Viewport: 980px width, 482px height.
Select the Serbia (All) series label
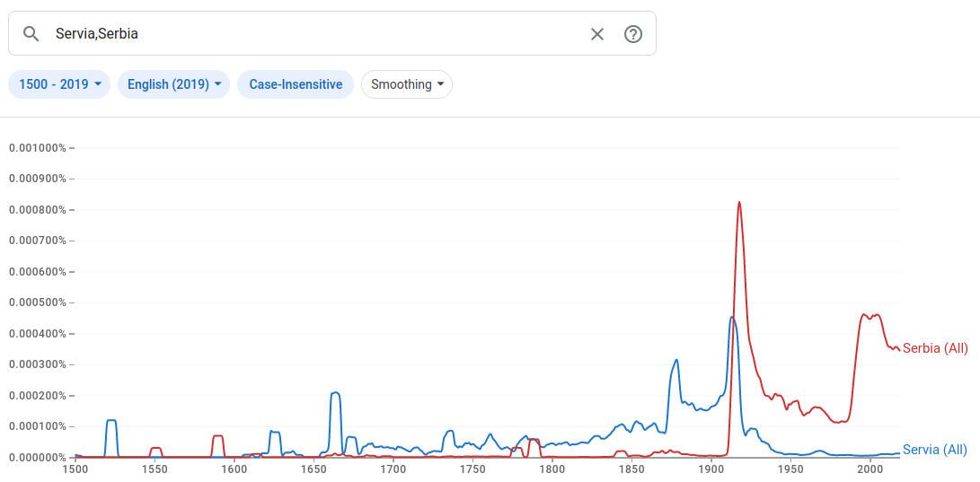(x=935, y=348)
